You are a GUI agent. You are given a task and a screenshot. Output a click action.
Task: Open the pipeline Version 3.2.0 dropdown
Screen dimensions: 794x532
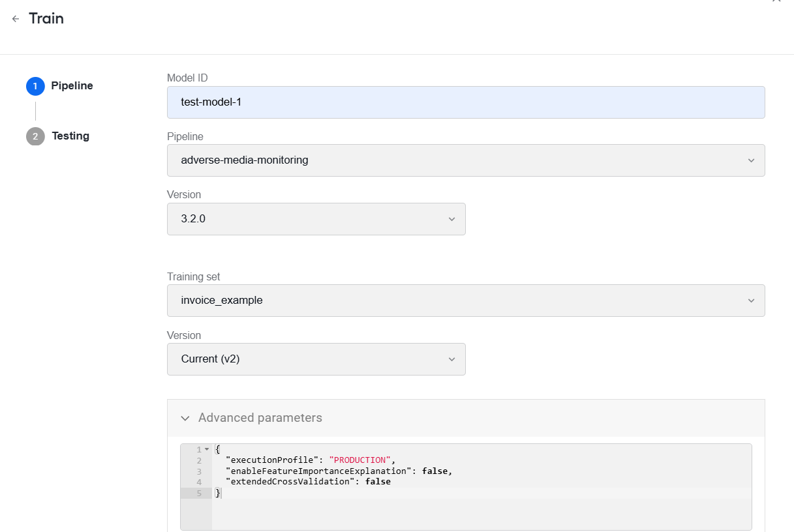coord(316,219)
